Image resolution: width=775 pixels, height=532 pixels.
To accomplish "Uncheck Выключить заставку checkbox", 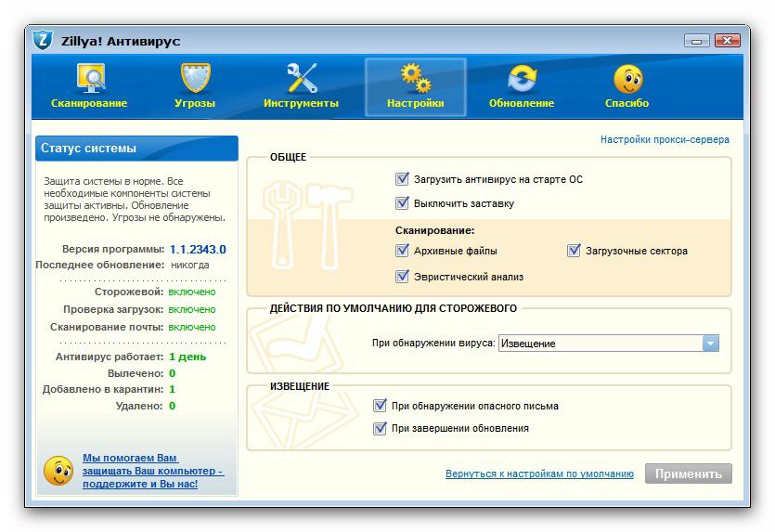I will pos(402,203).
